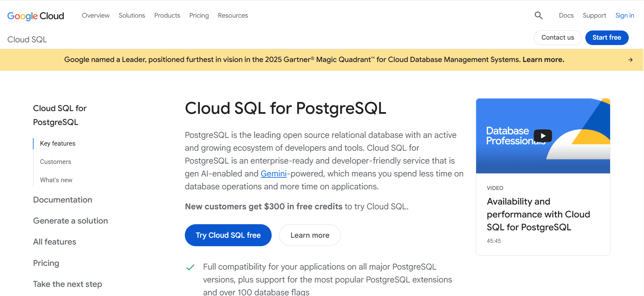Follow Learn more in the Gartner banner

tap(543, 60)
